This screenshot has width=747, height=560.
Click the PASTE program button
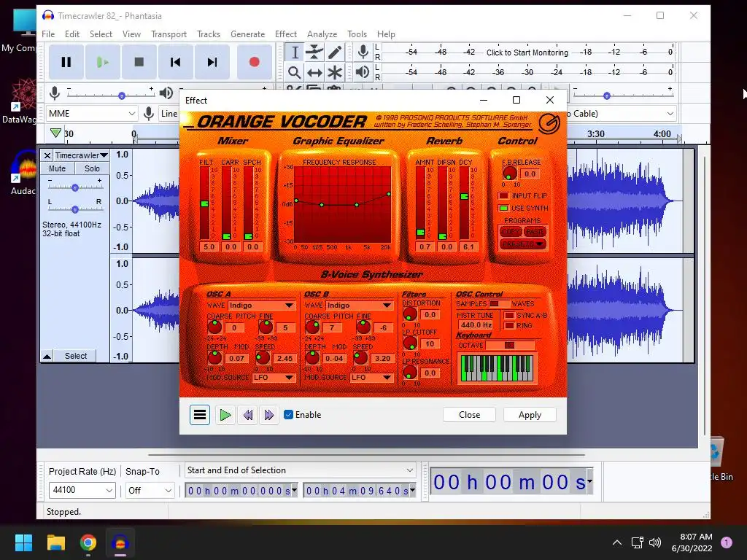click(x=535, y=231)
